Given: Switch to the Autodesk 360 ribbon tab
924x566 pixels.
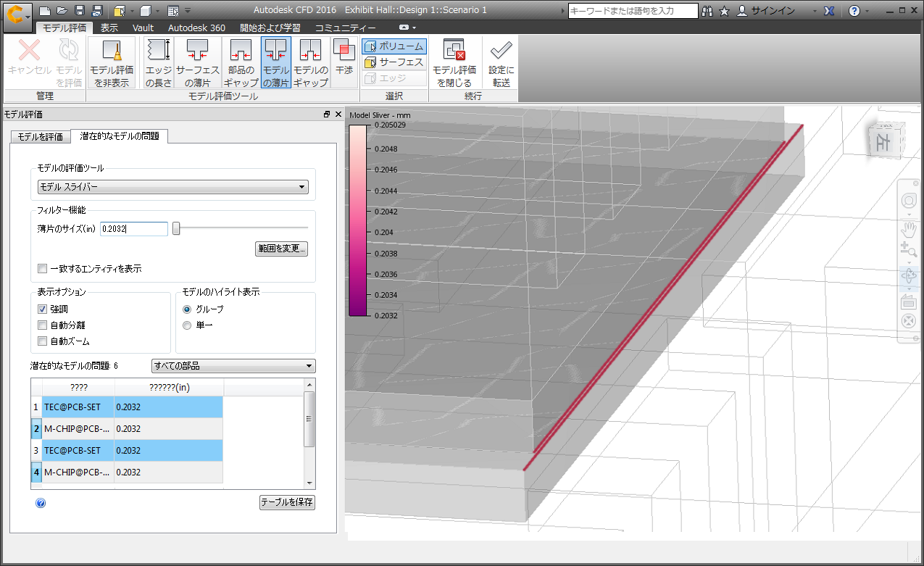Looking at the screenshot, I should pos(196,28).
